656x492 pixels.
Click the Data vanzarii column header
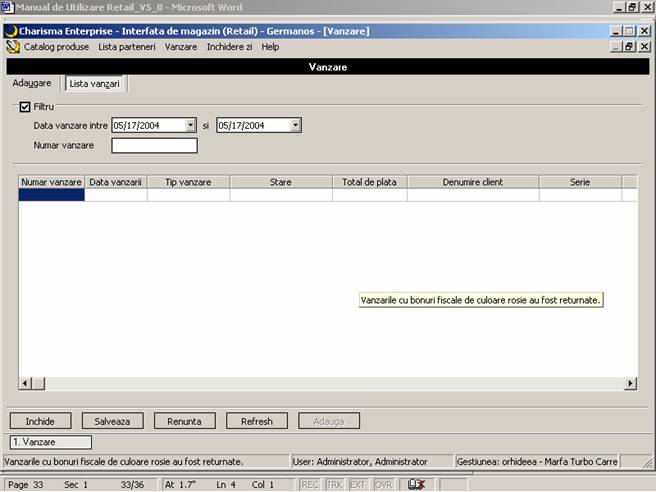(115, 182)
